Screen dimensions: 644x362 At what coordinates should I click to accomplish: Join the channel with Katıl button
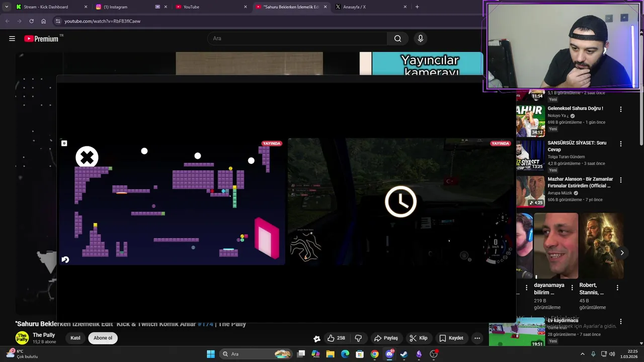[x=75, y=338]
